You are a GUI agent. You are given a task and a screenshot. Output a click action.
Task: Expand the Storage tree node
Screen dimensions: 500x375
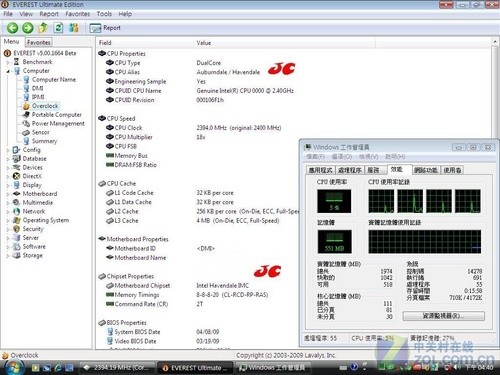tap(8, 256)
